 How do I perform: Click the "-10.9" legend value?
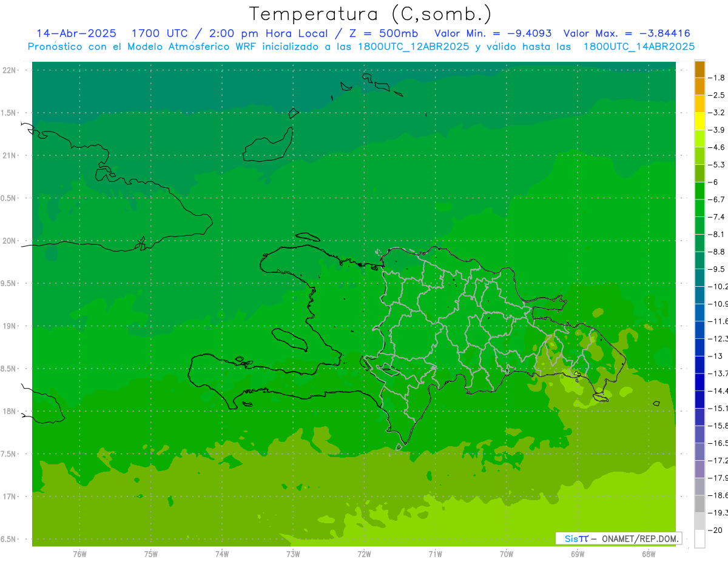point(718,304)
